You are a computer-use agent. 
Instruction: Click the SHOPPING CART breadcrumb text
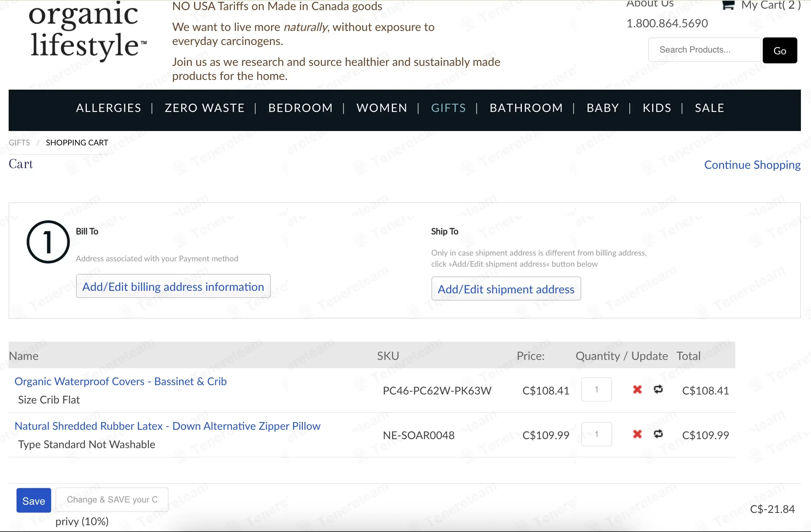point(77,143)
